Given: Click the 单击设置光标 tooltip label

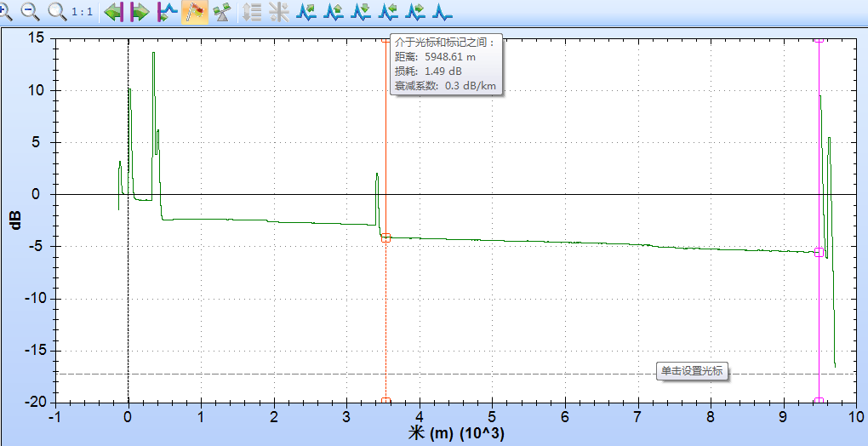Looking at the screenshot, I should pos(693,371).
